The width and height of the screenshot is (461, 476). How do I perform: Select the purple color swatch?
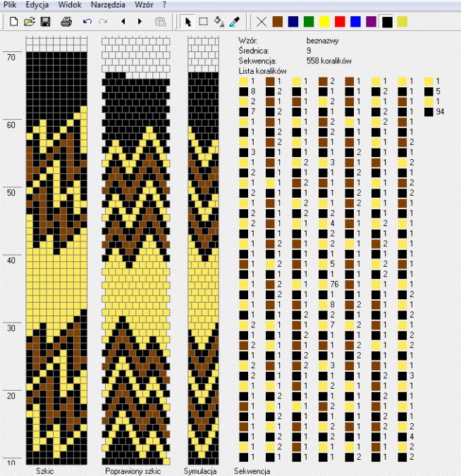coord(371,22)
